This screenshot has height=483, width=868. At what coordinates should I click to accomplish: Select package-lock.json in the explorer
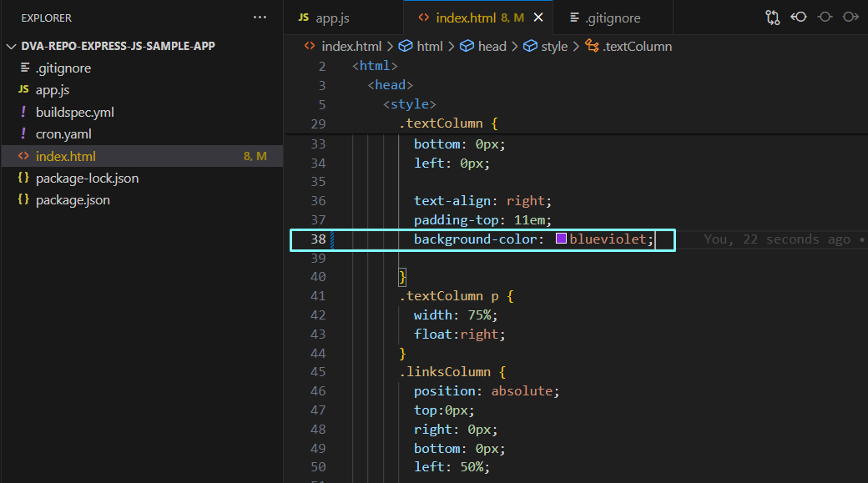click(87, 178)
